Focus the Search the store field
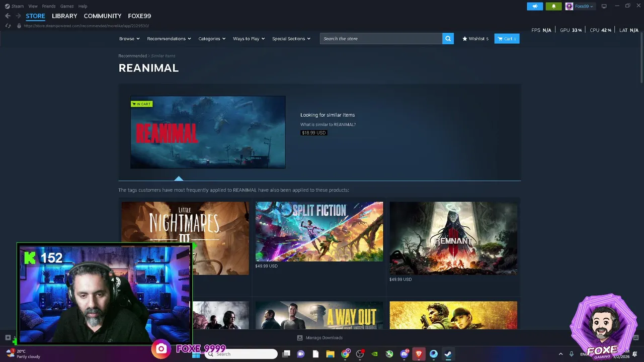 click(381, 39)
